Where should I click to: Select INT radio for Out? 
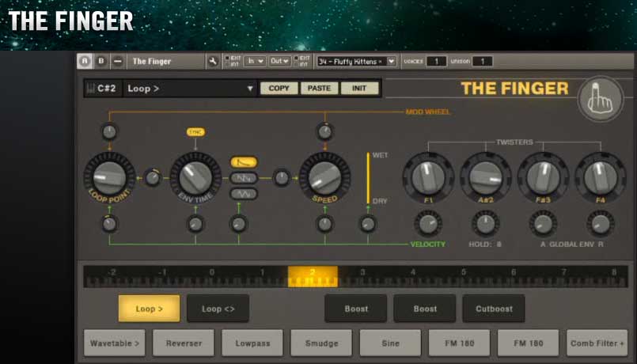coord(296,64)
